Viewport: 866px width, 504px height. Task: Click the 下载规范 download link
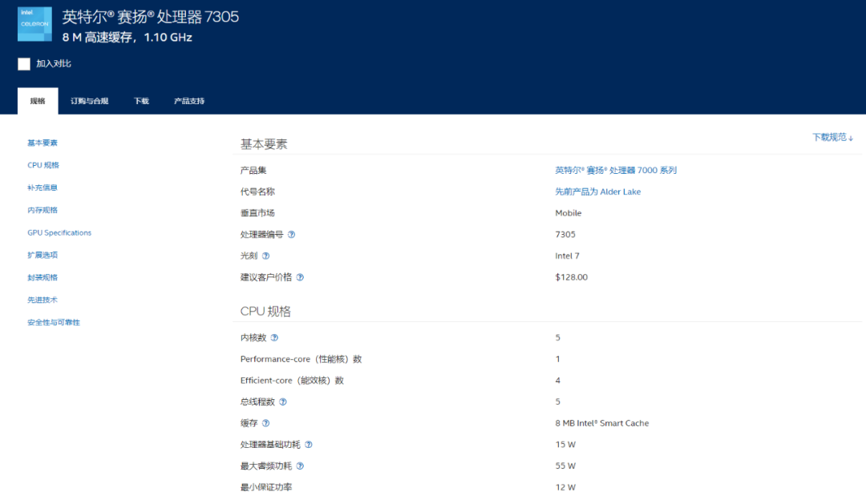[x=832, y=138]
